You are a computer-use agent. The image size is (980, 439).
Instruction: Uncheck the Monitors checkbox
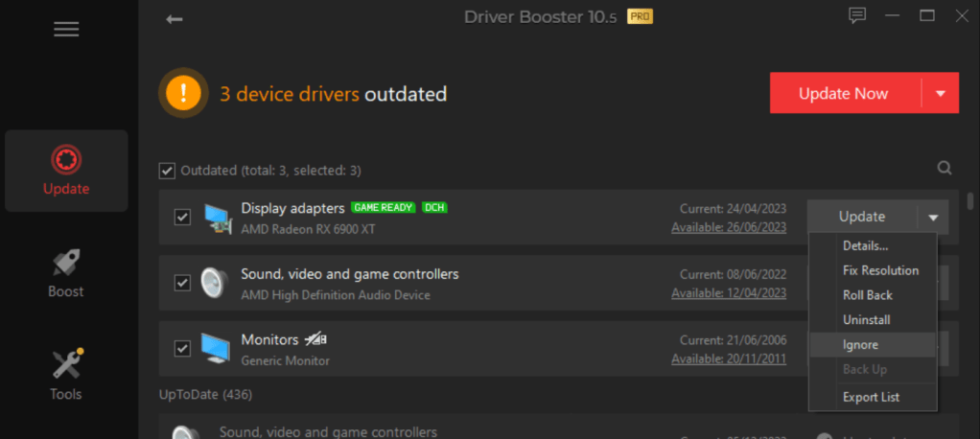182,349
